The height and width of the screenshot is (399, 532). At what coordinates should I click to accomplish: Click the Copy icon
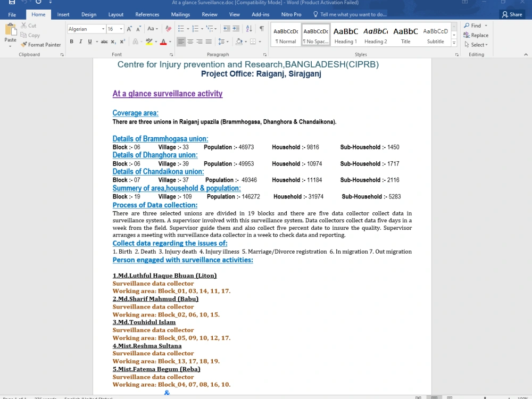tap(23, 35)
